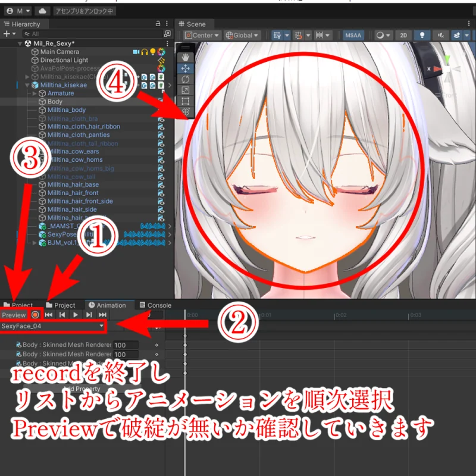Open the account M dropdown
The height and width of the screenshot is (476, 476).
coord(18,11)
